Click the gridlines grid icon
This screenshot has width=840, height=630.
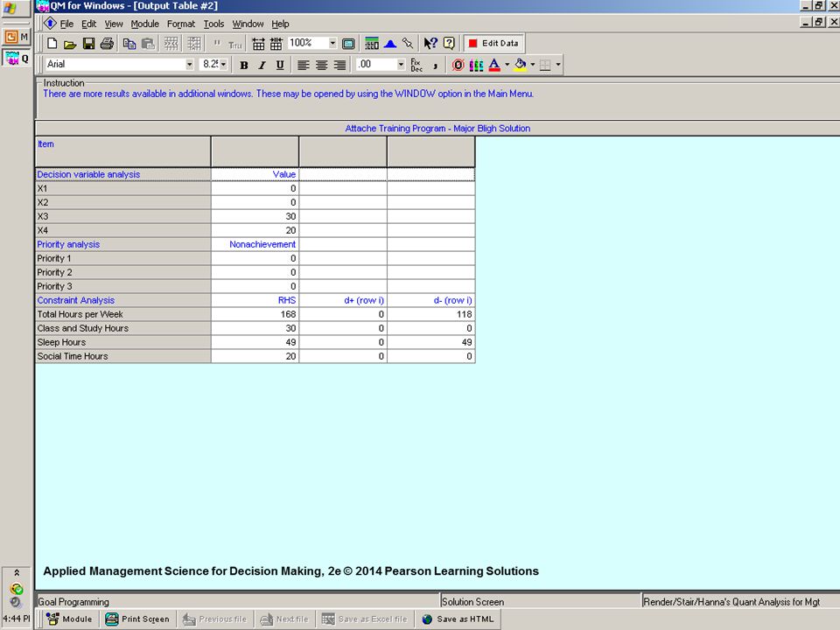(545, 66)
